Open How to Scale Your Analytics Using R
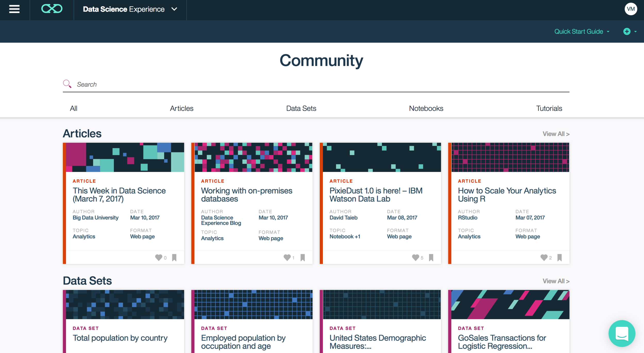The image size is (644, 353). coord(507,195)
